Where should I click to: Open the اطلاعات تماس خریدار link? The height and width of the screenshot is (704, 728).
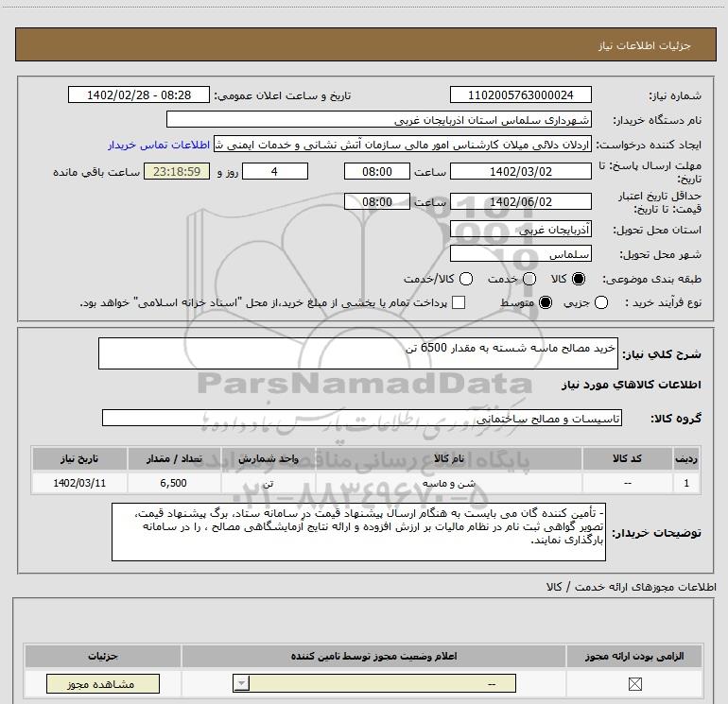pos(159,146)
